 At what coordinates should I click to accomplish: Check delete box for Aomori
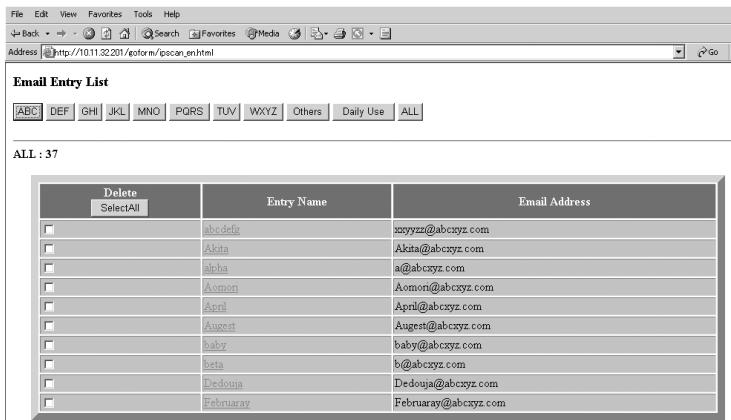[x=49, y=287]
